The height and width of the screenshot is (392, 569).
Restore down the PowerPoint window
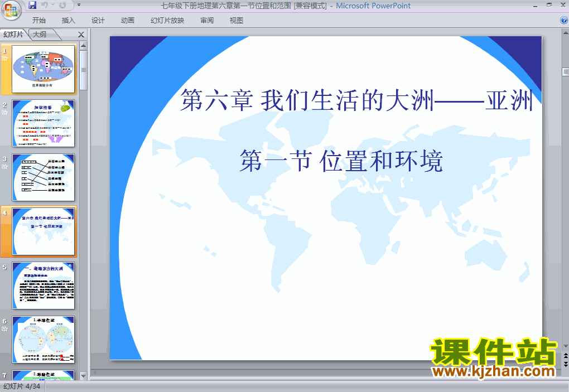coord(549,5)
